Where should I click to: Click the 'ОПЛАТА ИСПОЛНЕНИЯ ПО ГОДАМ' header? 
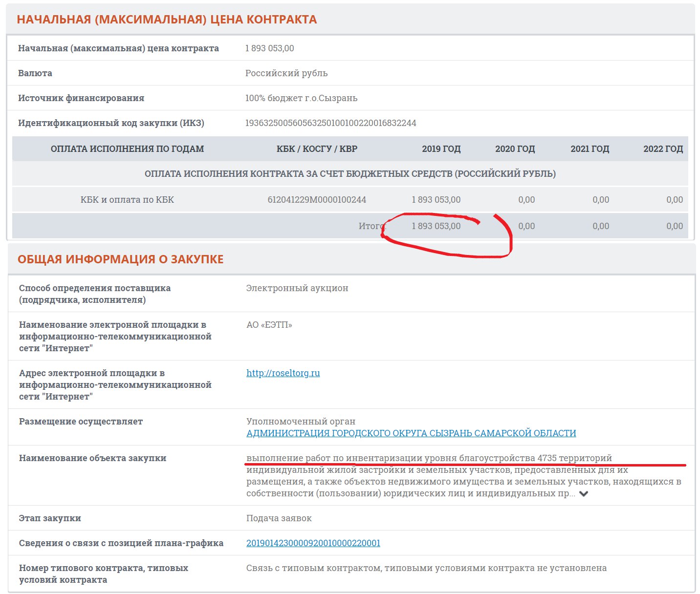[x=127, y=149]
